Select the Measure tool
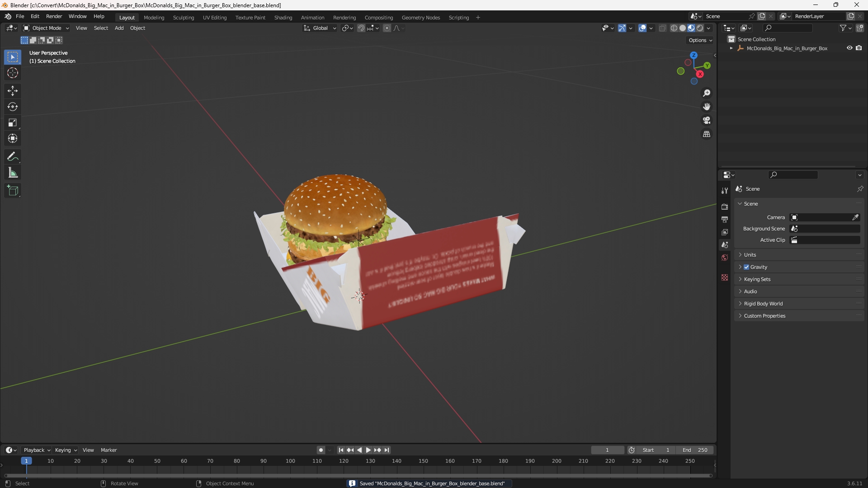The image size is (868, 488). click(x=13, y=173)
